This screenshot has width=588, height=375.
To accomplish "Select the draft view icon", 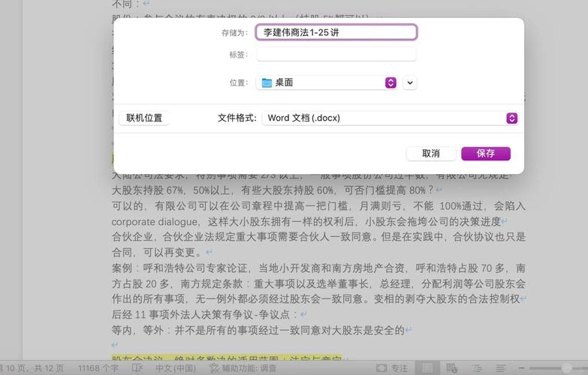I will click(x=501, y=368).
